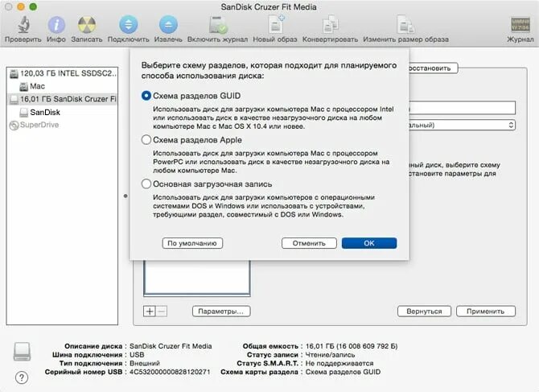539x392 pixels.
Task: Click the partition layout box
Action: click(x=197, y=278)
